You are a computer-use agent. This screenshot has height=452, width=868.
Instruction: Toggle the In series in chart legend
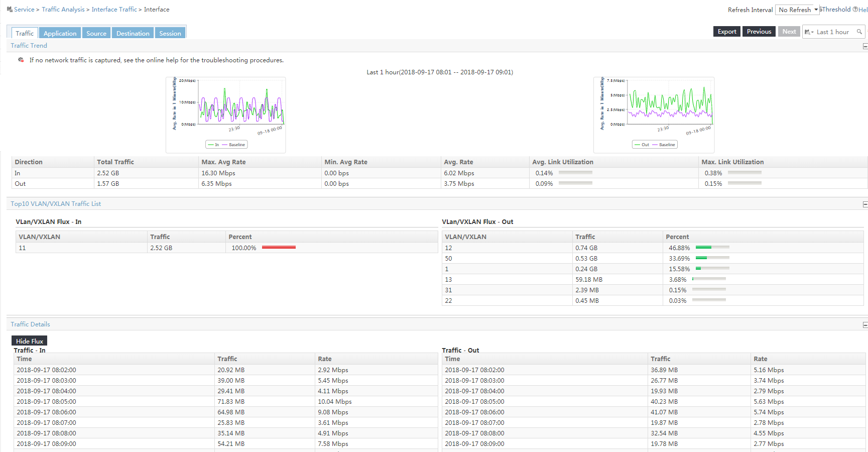(213, 145)
